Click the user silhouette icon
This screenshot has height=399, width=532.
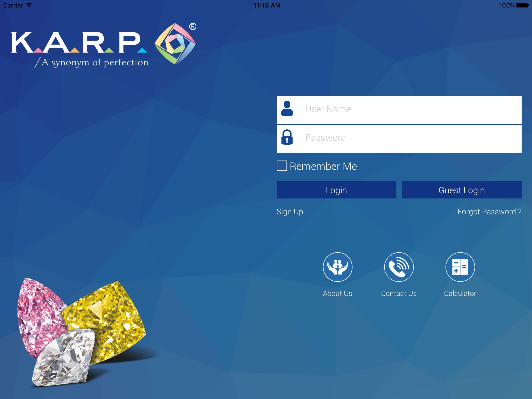tap(287, 109)
